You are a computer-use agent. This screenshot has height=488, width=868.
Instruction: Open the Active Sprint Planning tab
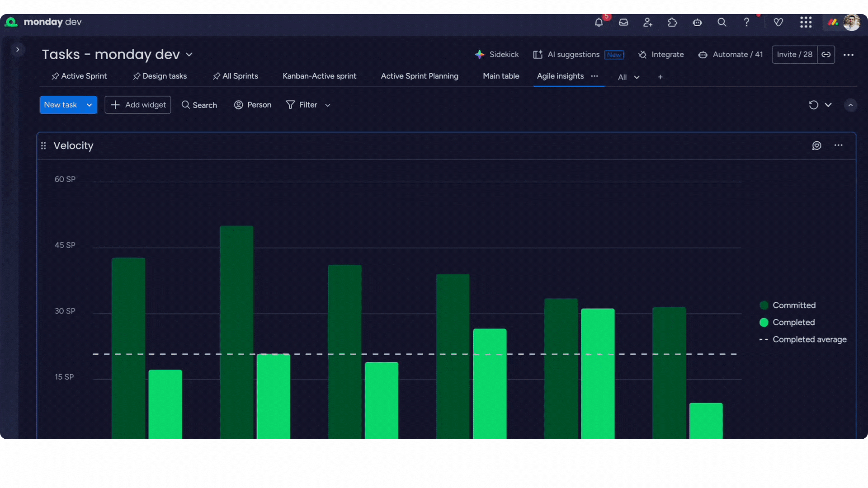[x=420, y=76]
